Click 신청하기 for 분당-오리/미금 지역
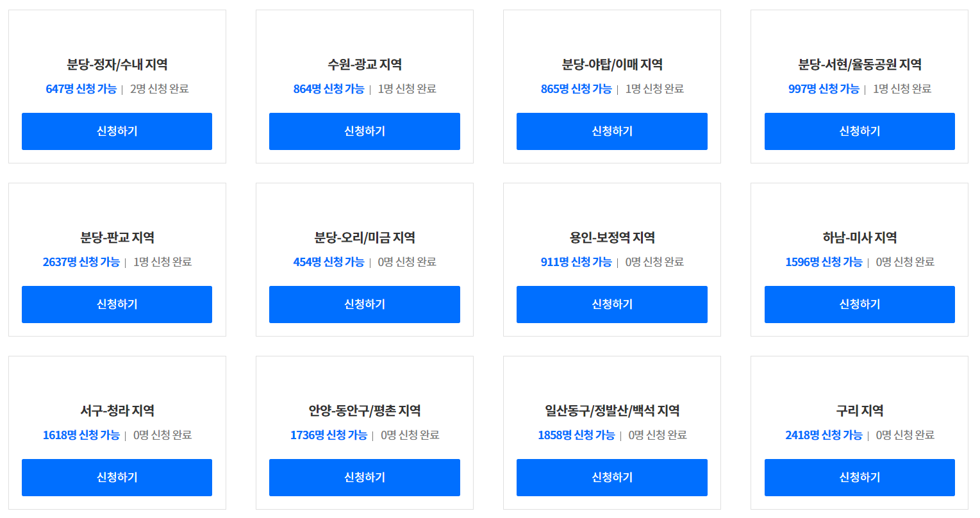980x518 pixels. pyautogui.click(x=364, y=305)
